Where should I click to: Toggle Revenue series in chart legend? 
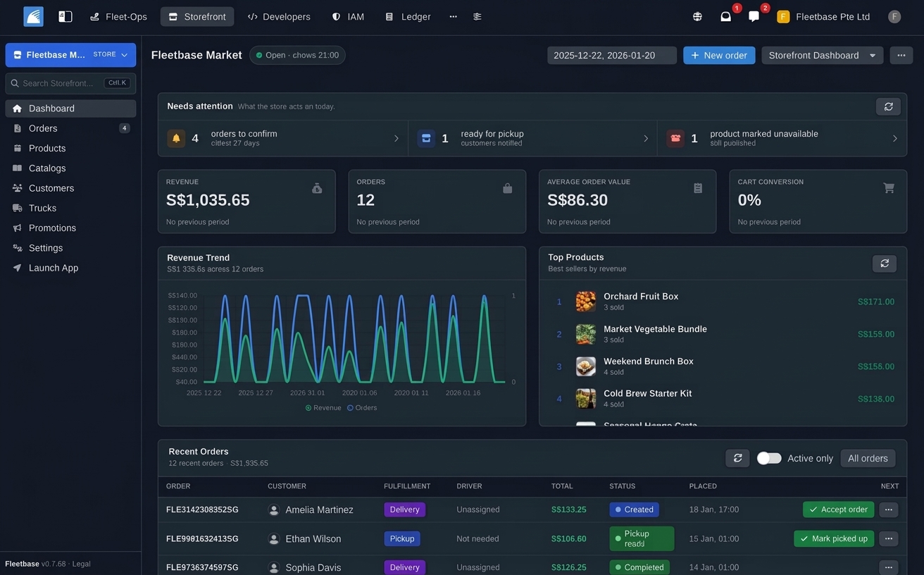[323, 408]
